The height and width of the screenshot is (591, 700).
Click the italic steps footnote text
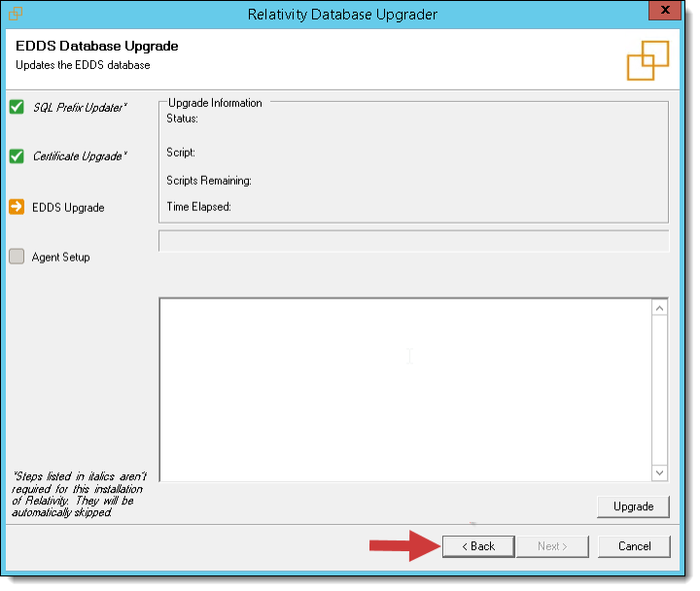(x=79, y=494)
